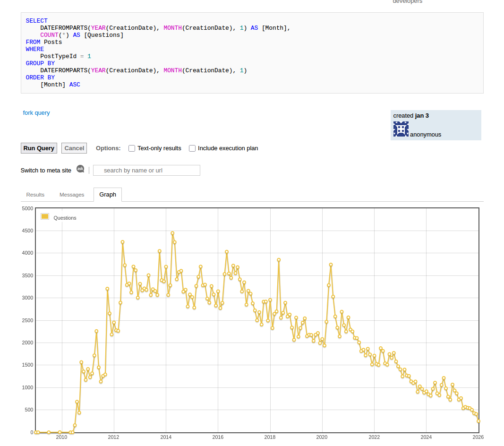This screenshot has width=504, height=446.
Task: Click the final data point at 2026
Action: [478, 421]
